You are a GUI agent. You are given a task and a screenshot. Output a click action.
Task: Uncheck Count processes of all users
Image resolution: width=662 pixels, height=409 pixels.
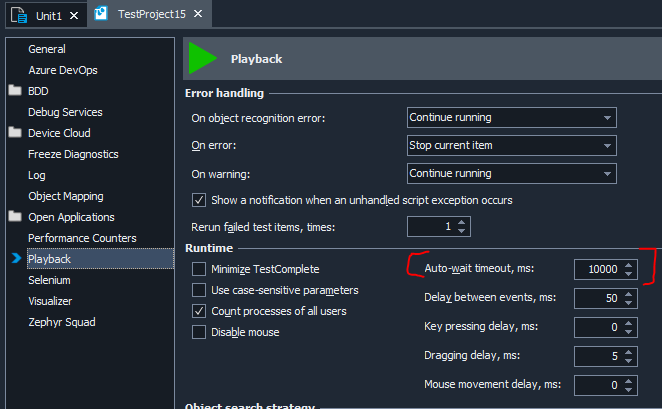click(x=199, y=311)
